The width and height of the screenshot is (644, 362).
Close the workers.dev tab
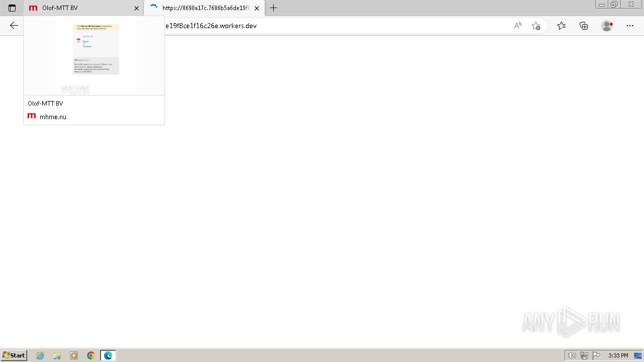[x=257, y=8]
